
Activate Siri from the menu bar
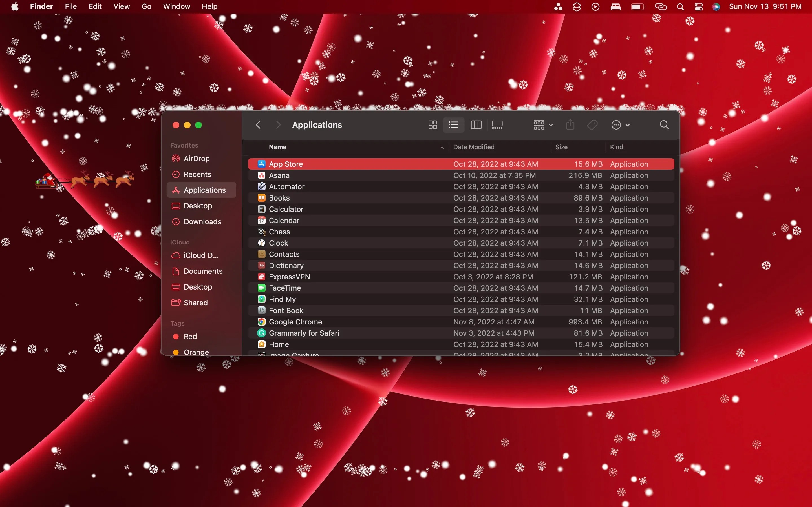[716, 6]
